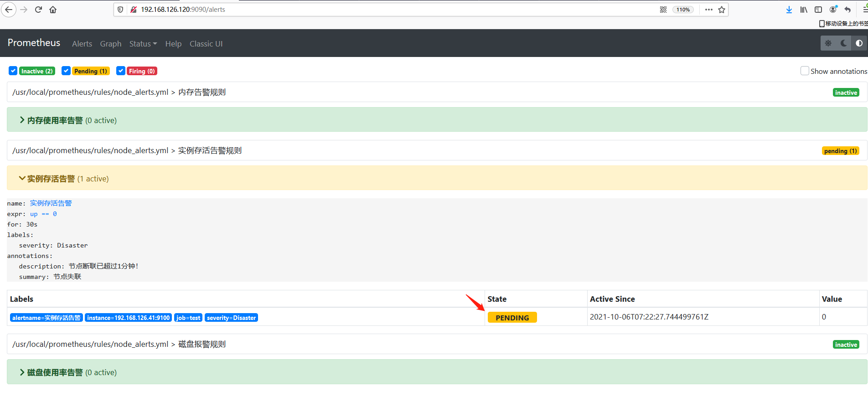868x402 pixels.
Task: Click the browser forward arrow
Action: pos(24,10)
